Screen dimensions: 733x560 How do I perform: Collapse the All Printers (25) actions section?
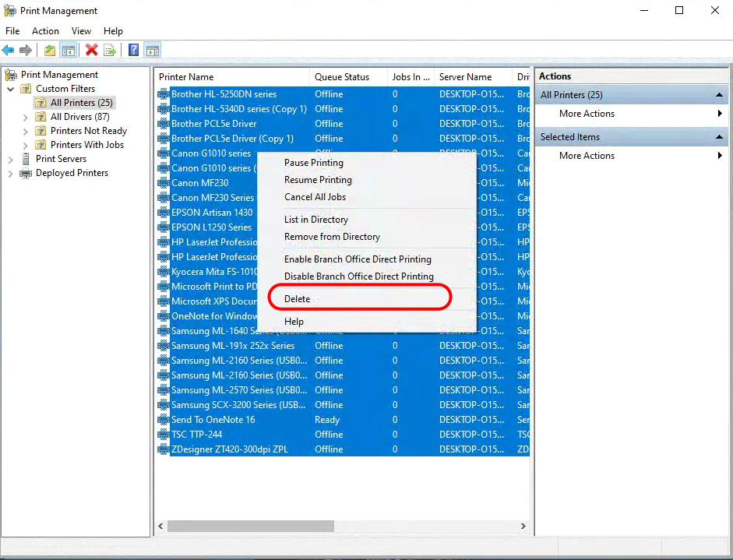point(719,95)
